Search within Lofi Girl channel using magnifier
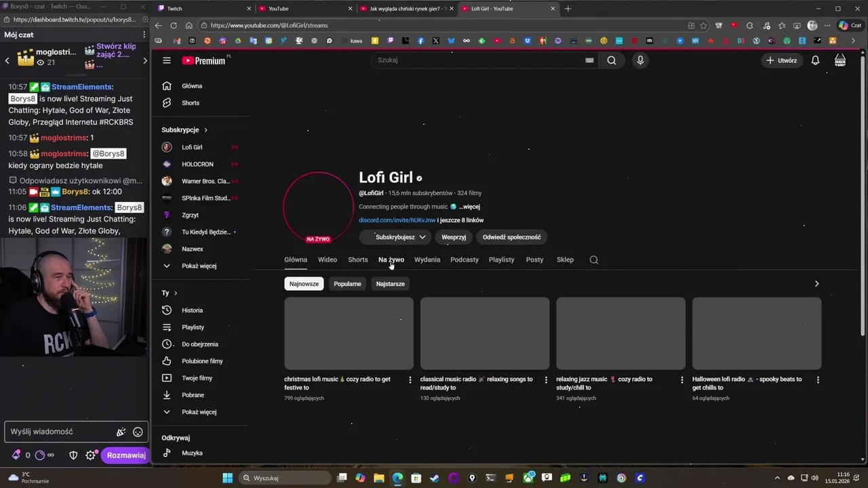The image size is (868, 488). pos(594,260)
